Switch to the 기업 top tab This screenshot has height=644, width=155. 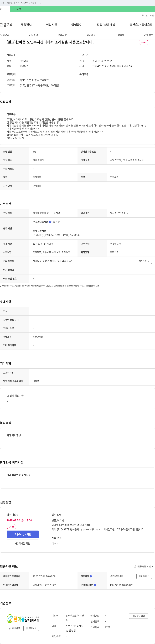19,9
